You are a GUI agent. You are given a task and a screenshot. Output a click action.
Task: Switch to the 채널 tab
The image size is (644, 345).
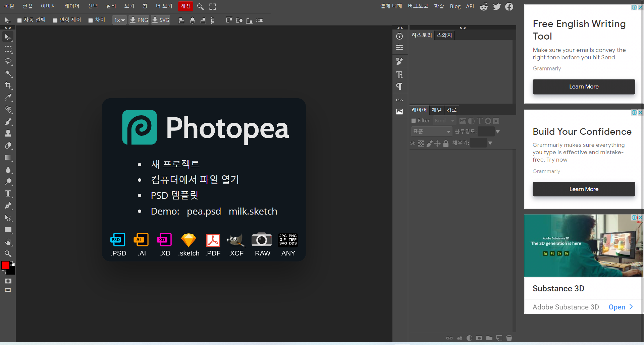[x=437, y=110]
